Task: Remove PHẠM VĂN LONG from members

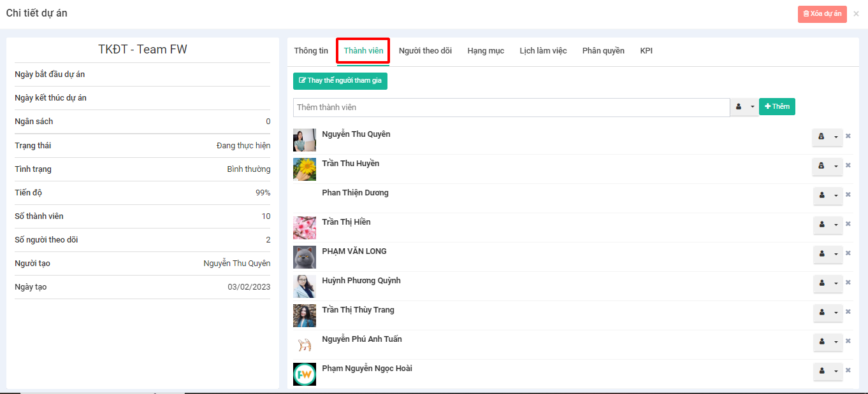Action: click(848, 253)
